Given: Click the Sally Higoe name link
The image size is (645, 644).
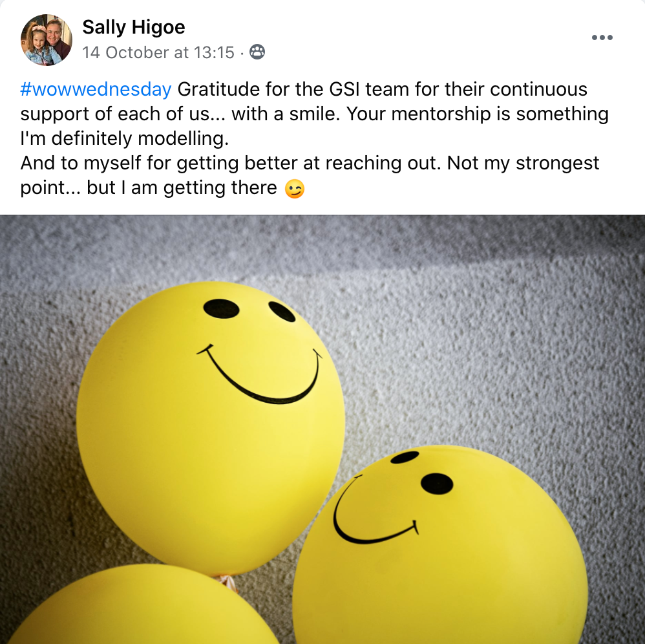Looking at the screenshot, I should pyautogui.click(x=134, y=27).
